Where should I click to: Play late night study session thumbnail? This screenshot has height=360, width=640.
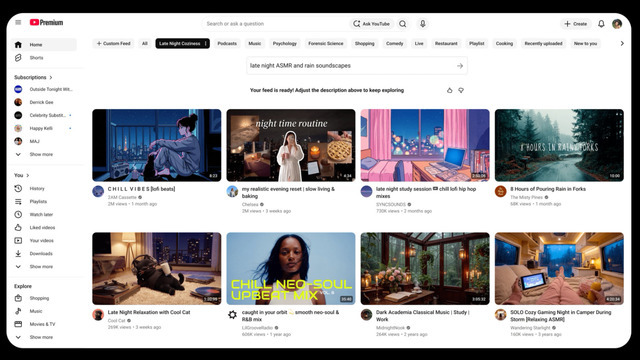point(425,145)
